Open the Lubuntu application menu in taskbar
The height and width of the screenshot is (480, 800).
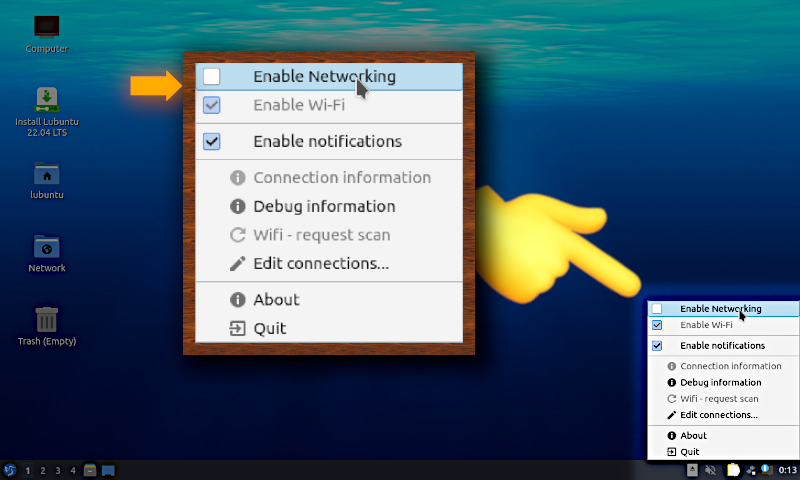pyautogui.click(x=10, y=470)
